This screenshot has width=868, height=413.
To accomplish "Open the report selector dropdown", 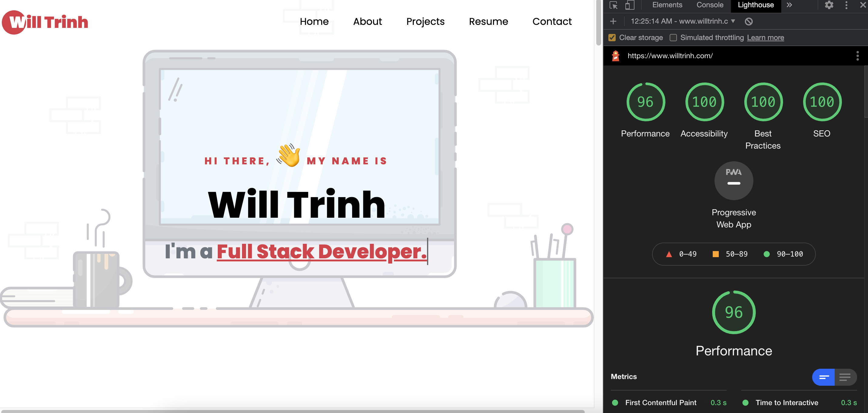I will [683, 21].
